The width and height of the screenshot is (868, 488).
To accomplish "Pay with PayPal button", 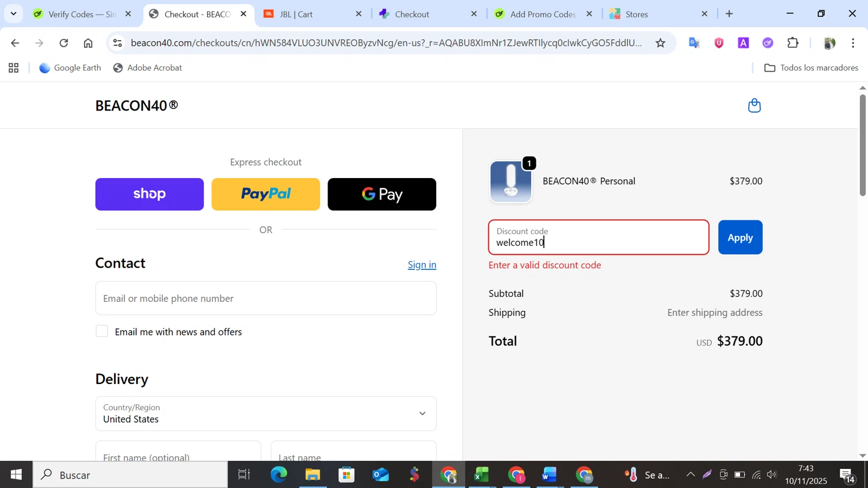I will coord(266,194).
